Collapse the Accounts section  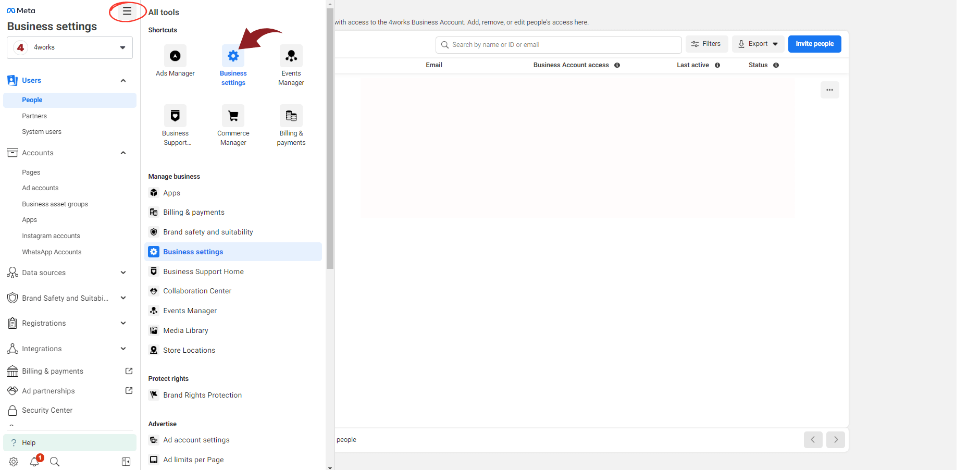pos(123,153)
